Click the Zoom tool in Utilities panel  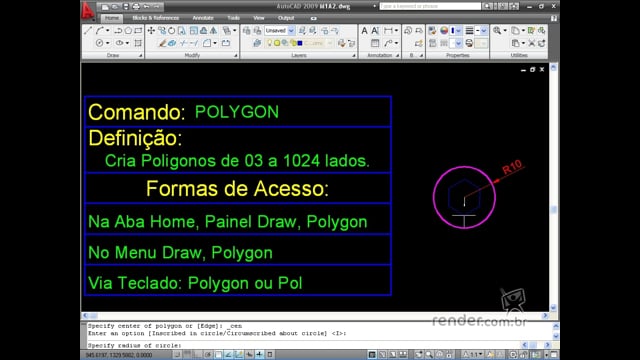[x=497, y=31]
